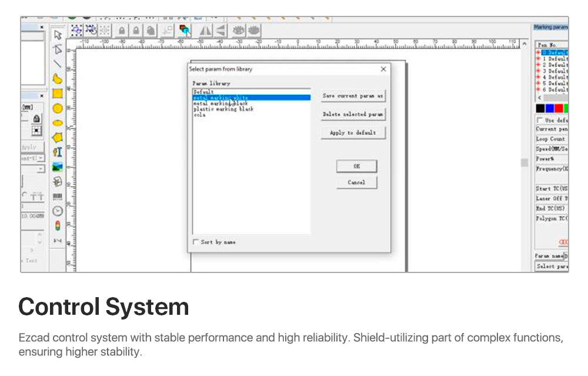Viewport: 588px width, 376px height.
Task: Select the bitmap image tool
Action: (x=58, y=167)
